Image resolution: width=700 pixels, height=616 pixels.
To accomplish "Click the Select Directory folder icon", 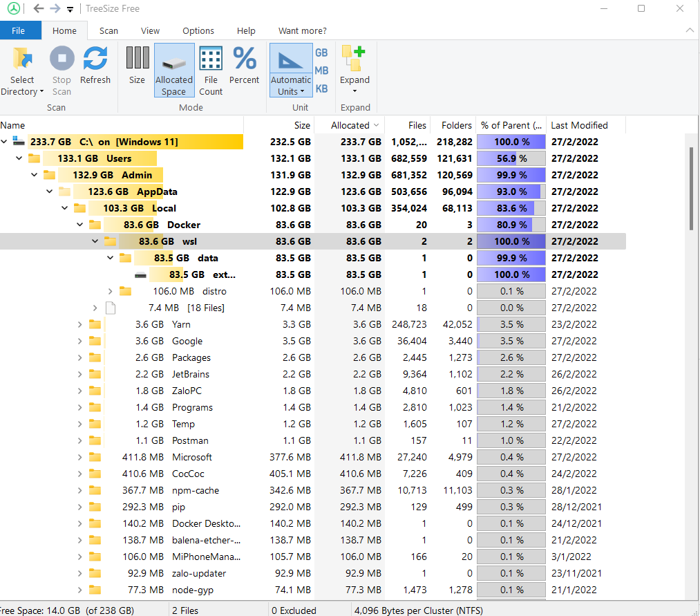I will 22,59.
